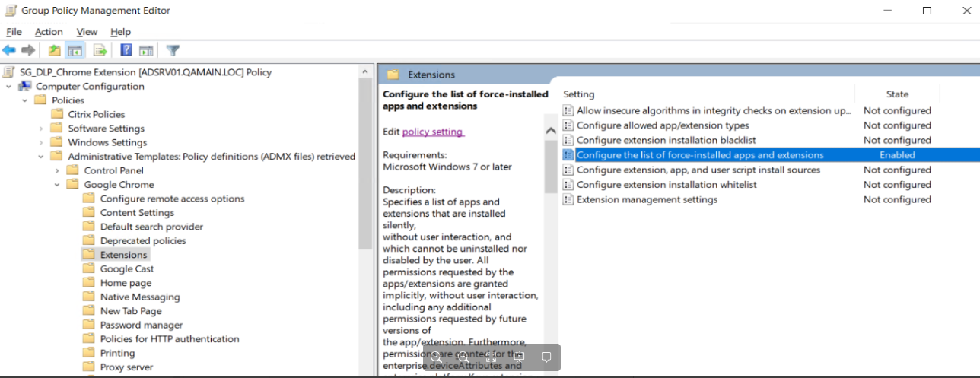The height and width of the screenshot is (378, 980).
Task: Collapse the Policies tree node
Action: 24,100
